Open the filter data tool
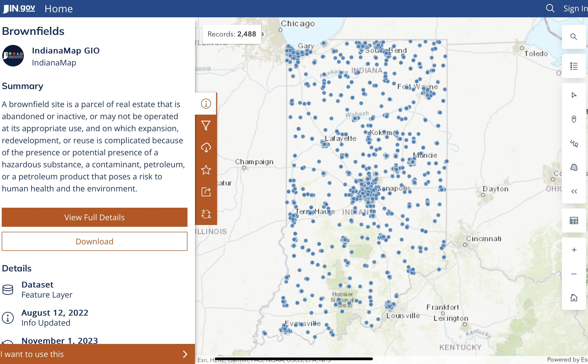The width and height of the screenshot is (588, 364). click(206, 125)
